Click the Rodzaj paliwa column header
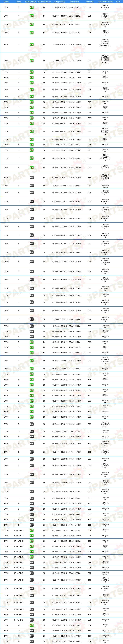 tap(31, 2)
